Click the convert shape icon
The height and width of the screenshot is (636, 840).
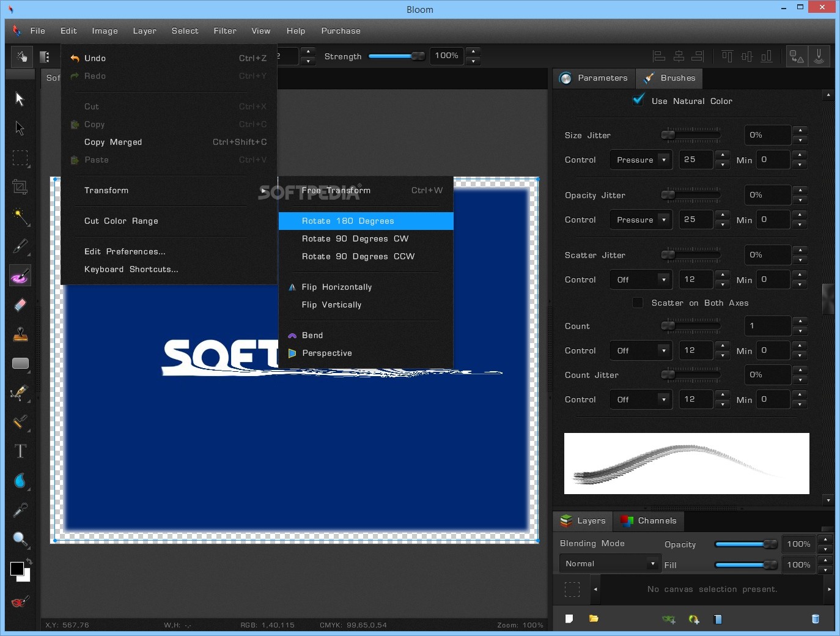coord(797,57)
